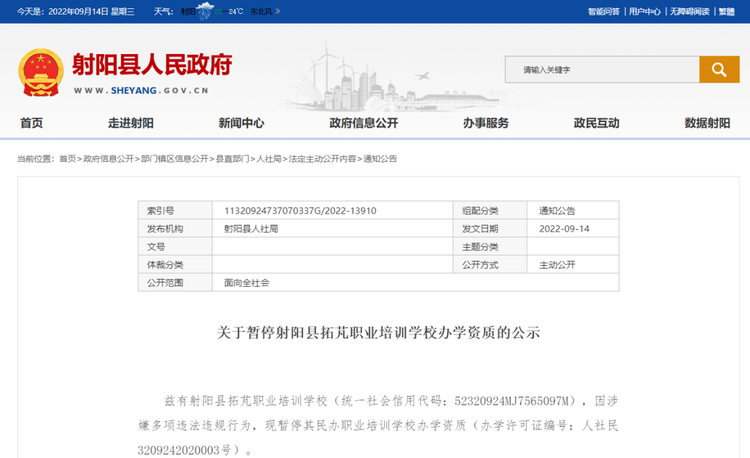Click the 发文日期 label cell

pyautogui.click(x=490, y=229)
